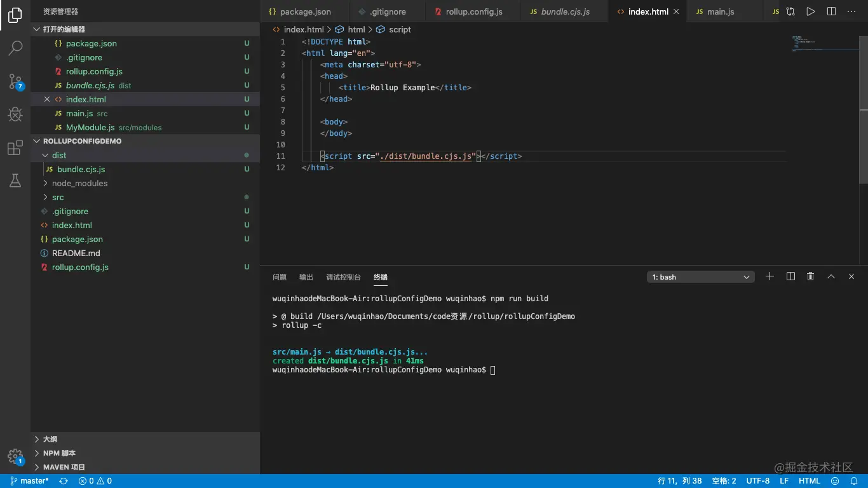
Task: Switch to the package.json tab
Action: 304,11
